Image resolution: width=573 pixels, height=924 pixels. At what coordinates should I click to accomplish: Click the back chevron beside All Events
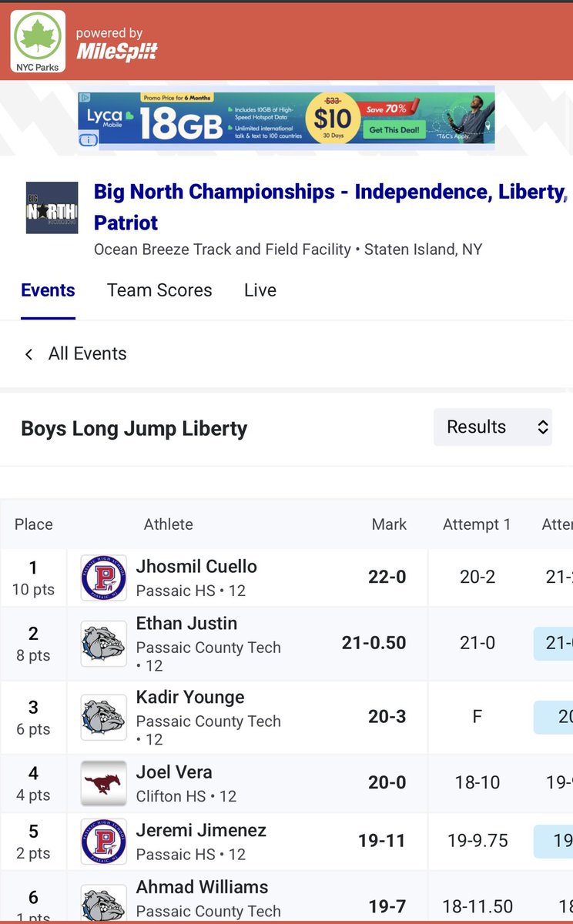point(29,354)
